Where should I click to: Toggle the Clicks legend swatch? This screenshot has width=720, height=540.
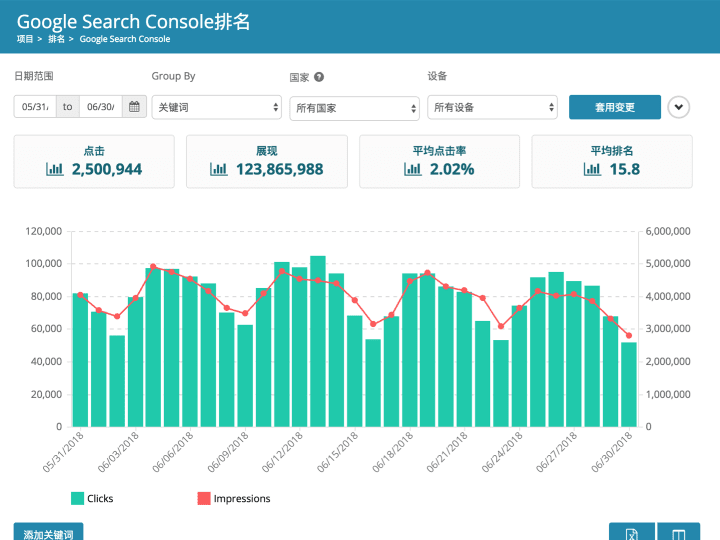click(78, 498)
